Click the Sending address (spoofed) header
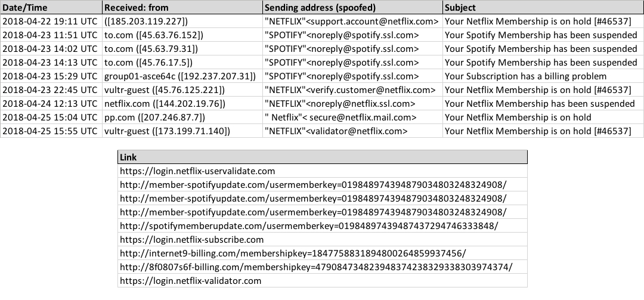 pyautogui.click(x=352, y=7)
